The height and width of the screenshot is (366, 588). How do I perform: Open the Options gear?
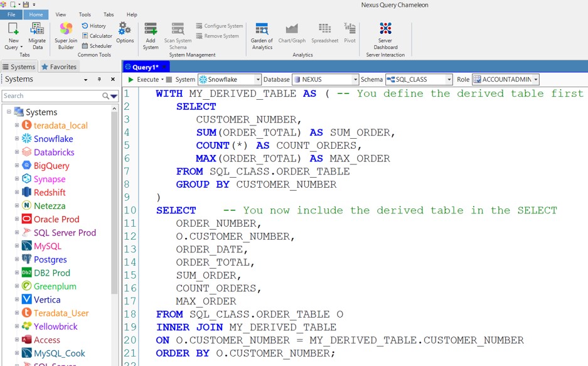point(125,33)
